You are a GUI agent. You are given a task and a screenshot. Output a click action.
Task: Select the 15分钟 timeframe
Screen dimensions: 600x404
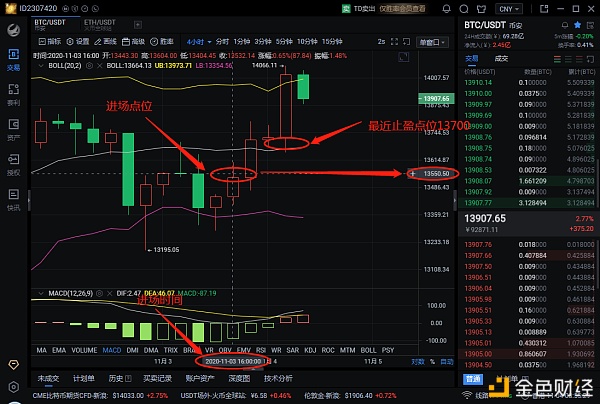332,42
